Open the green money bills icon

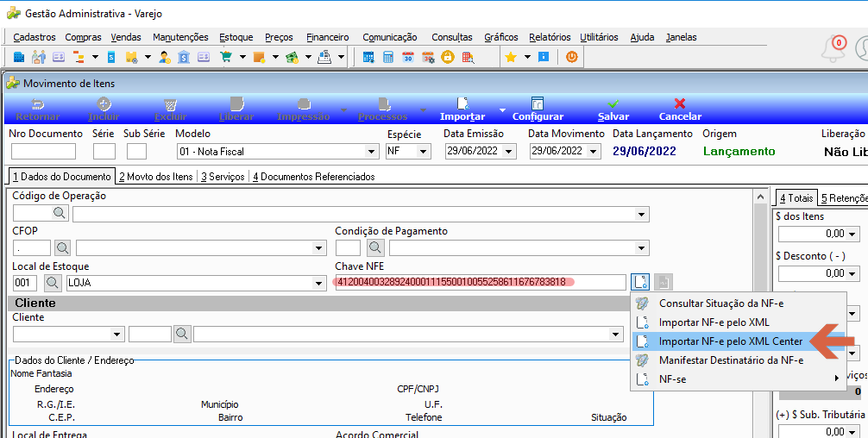[x=292, y=57]
